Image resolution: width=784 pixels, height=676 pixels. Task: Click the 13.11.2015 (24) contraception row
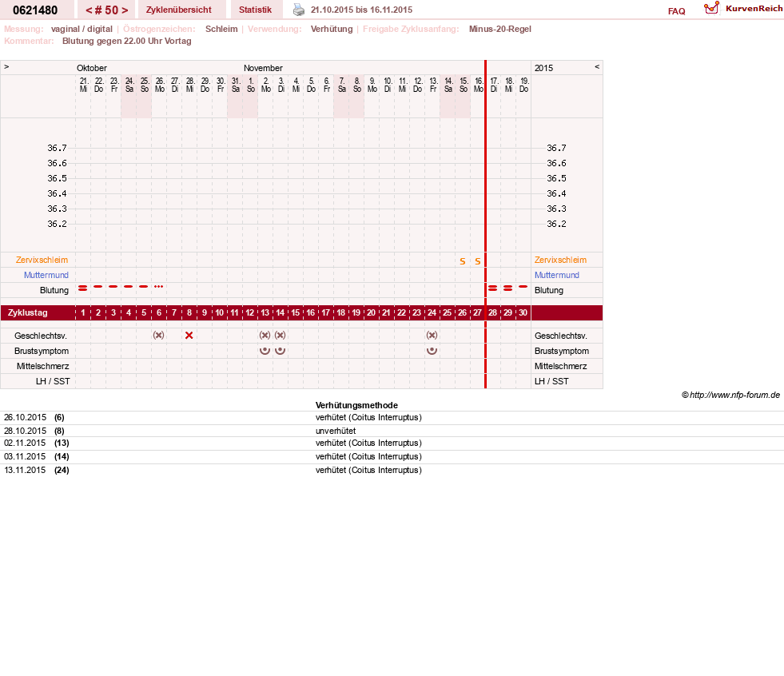click(x=392, y=470)
